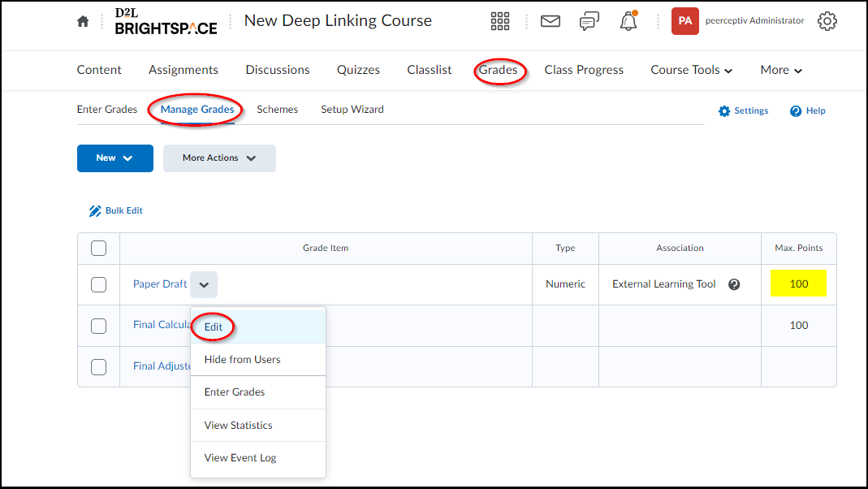This screenshot has height=489, width=868.
Task: Open Quizzes in navbar
Action: coord(358,70)
